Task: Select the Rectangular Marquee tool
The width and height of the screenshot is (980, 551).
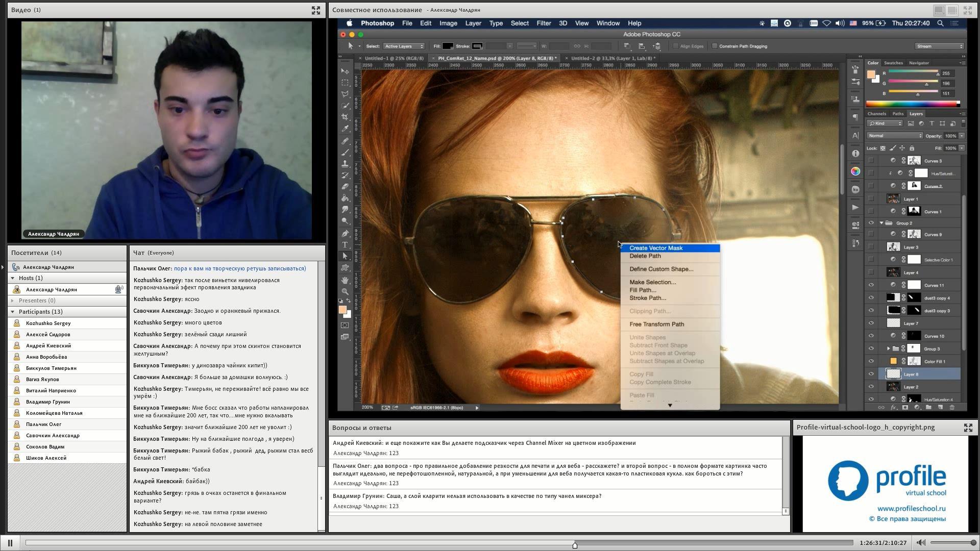Action: pos(345,82)
